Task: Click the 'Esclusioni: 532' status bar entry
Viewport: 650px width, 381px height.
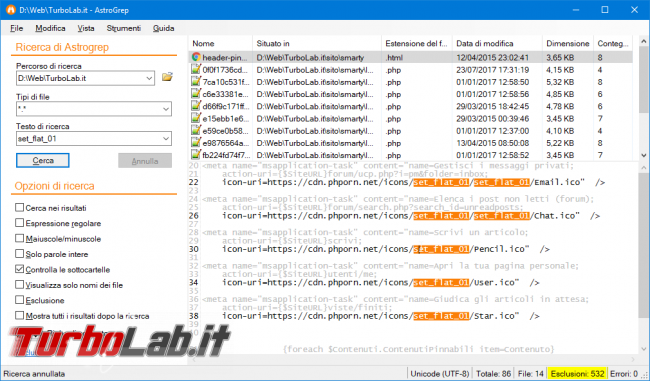Action: pos(577,374)
